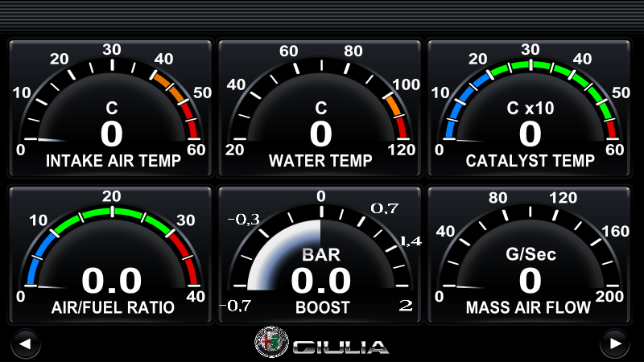
Task: Click the G/Sec unit label
Action: pos(530,254)
